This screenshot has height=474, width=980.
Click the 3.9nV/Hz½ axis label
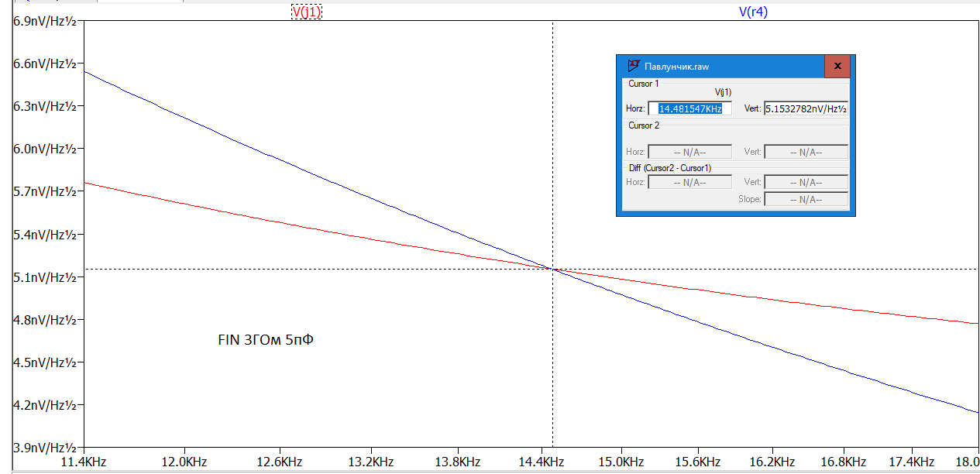[45, 448]
